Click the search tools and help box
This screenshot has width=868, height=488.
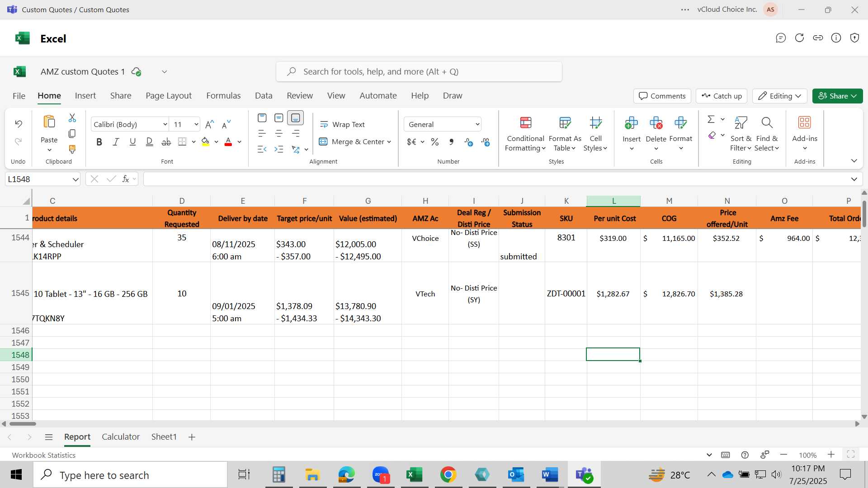[x=419, y=72]
